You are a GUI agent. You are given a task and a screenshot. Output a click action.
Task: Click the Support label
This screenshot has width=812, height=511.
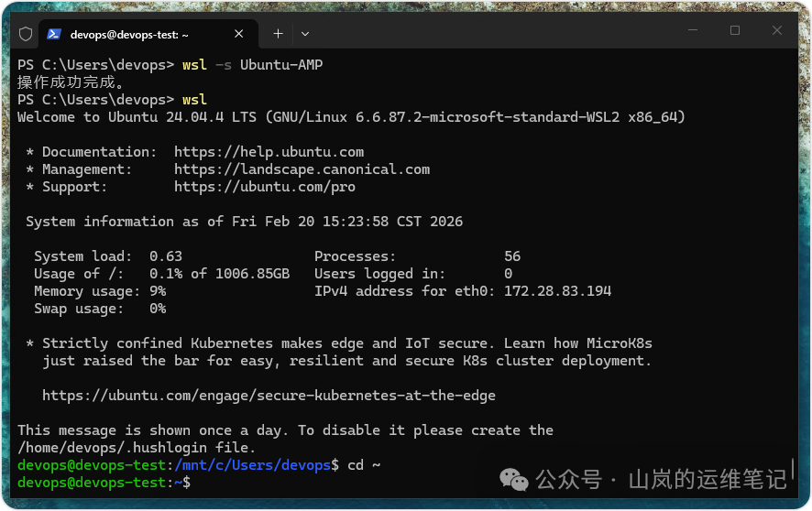tap(74, 187)
